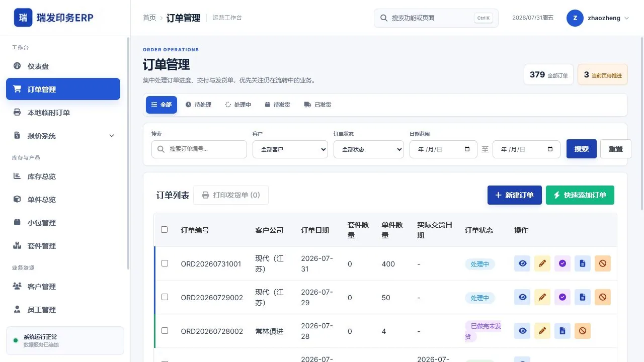Open 员工管理 employee management
This screenshot has width=644, height=362.
tap(63, 310)
